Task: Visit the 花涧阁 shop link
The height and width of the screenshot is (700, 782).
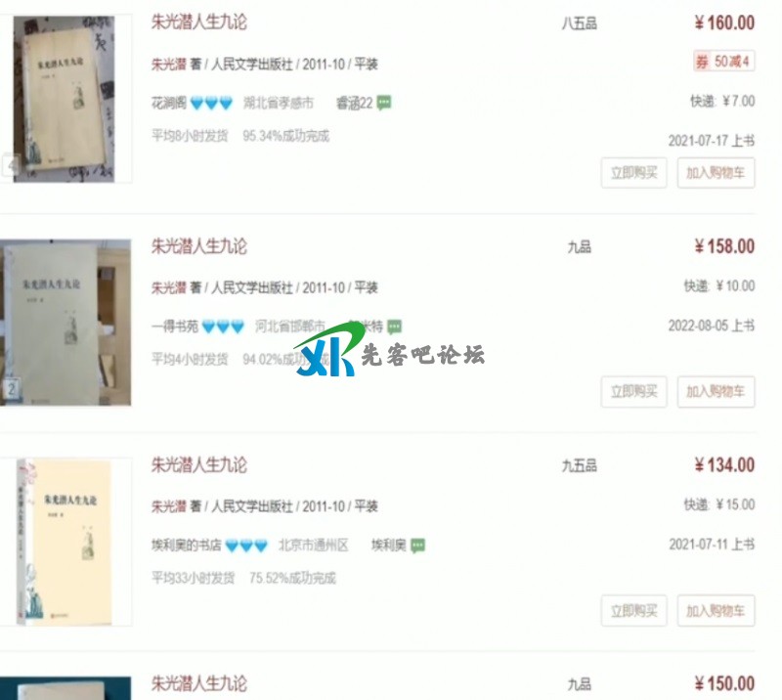Action: click(x=168, y=104)
